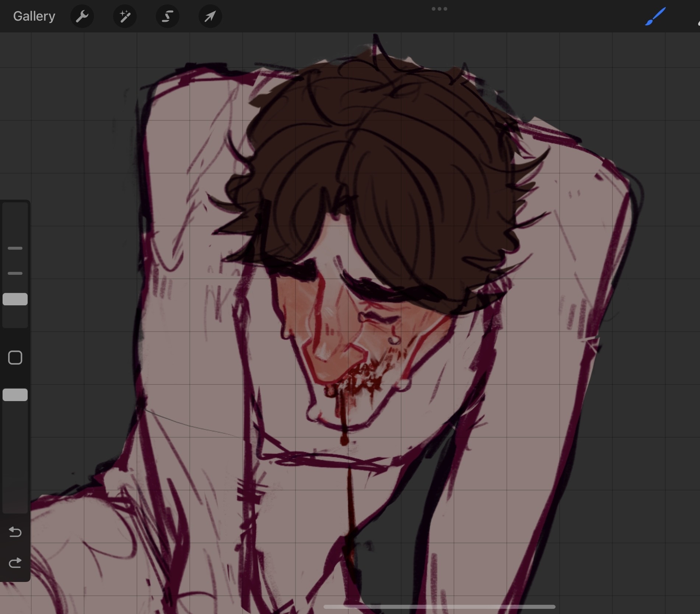The width and height of the screenshot is (700, 614).
Task: Tap the tear drop on the cheek
Action: [x=394, y=339]
